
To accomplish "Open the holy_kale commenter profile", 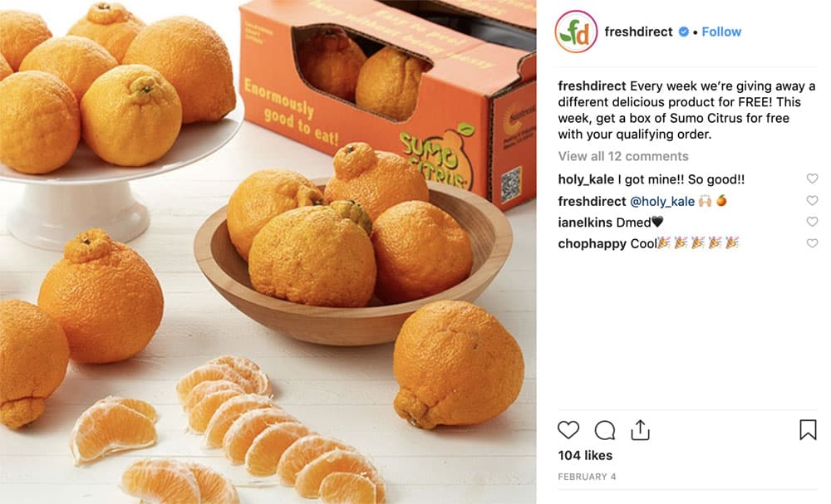I will point(586,179).
